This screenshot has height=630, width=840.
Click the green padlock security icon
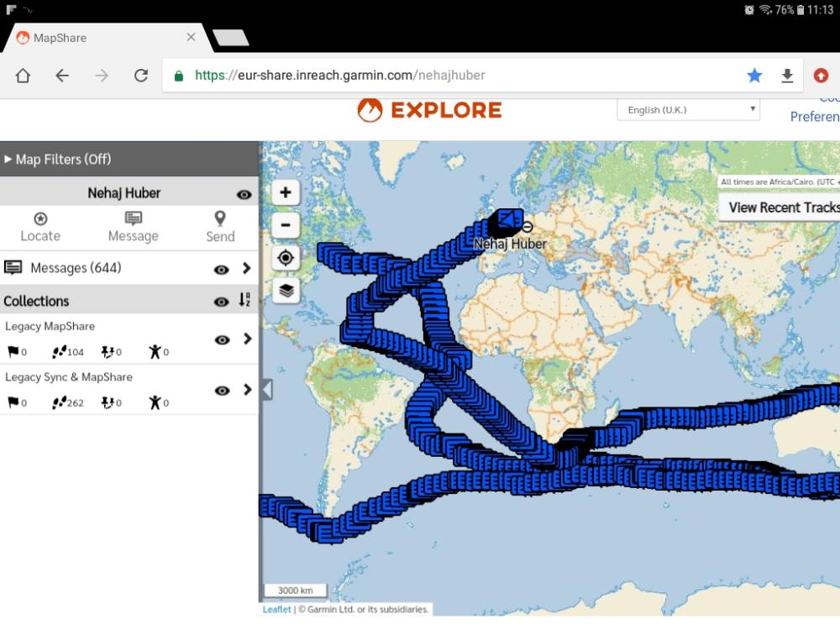[179, 76]
